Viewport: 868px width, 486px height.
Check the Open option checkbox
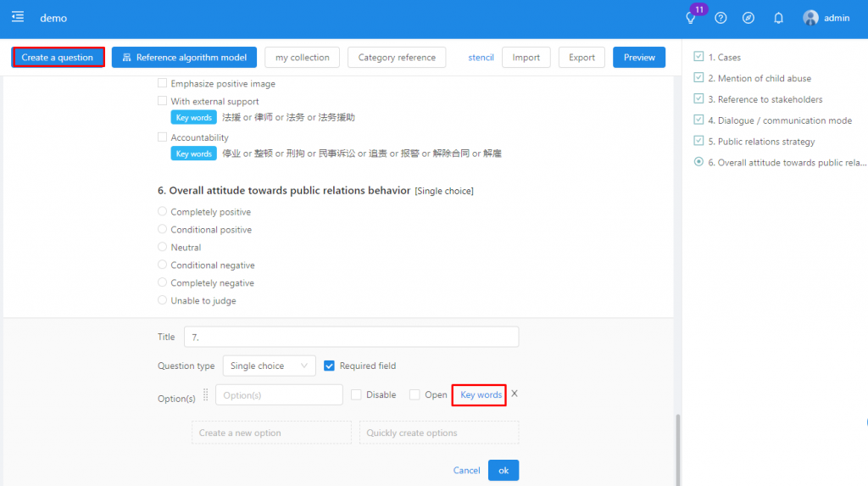[415, 394]
